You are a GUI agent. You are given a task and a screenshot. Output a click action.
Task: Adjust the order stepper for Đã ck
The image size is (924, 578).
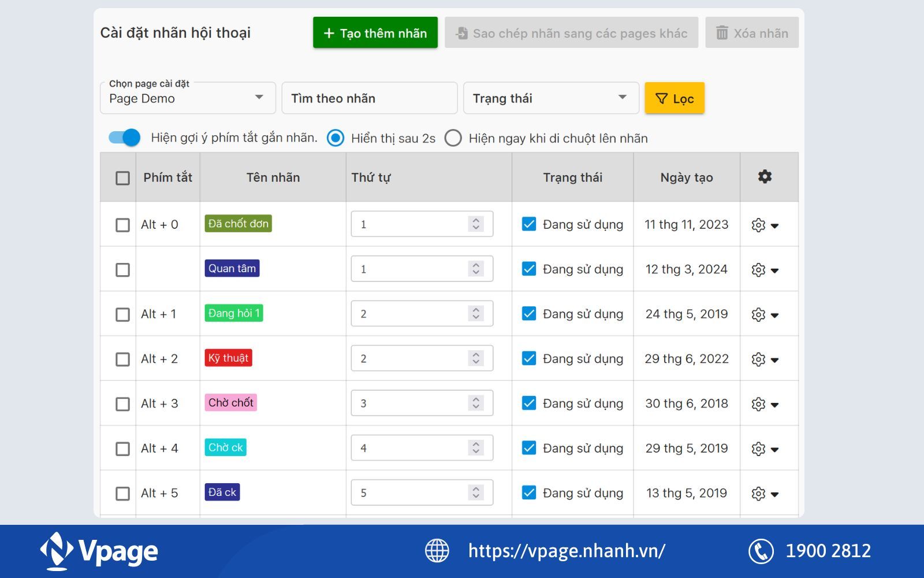[x=476, y=492]
